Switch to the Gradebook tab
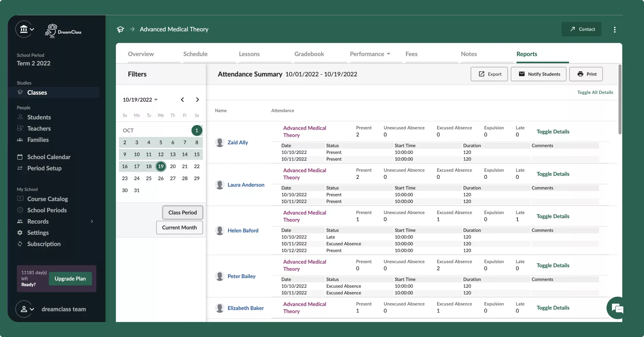Viewport: 644px width, 337px height. (309, 54)
